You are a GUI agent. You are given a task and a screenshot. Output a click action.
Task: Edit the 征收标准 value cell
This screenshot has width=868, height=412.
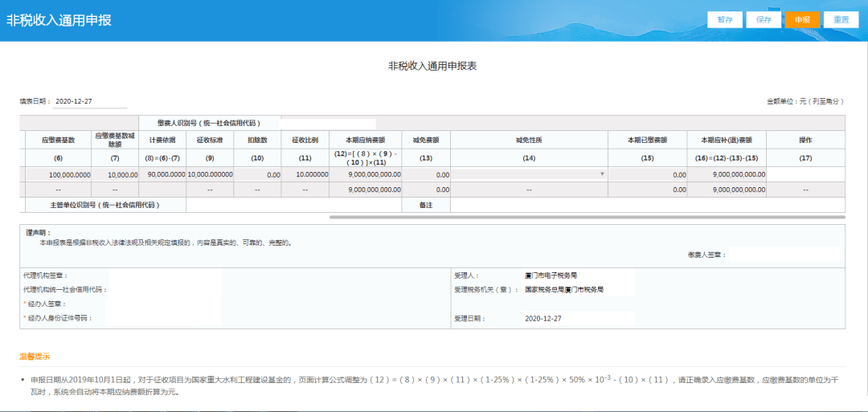pyautogui.click(x=210, y=174)
